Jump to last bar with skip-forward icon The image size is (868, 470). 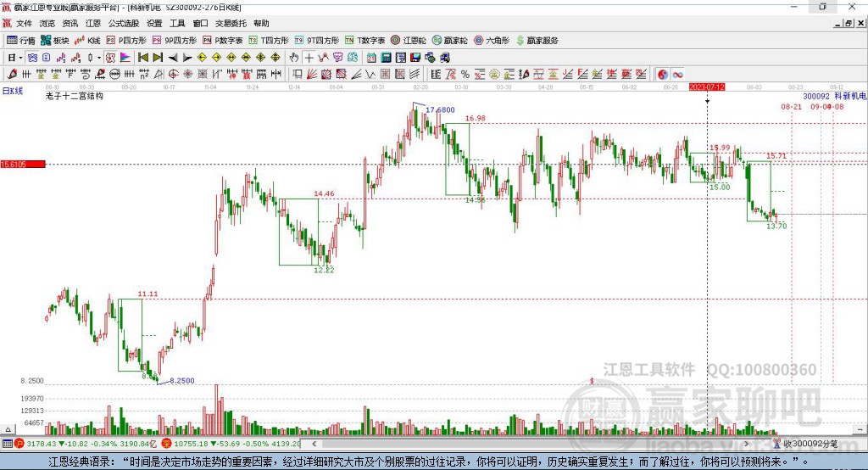tap(158, 57)
